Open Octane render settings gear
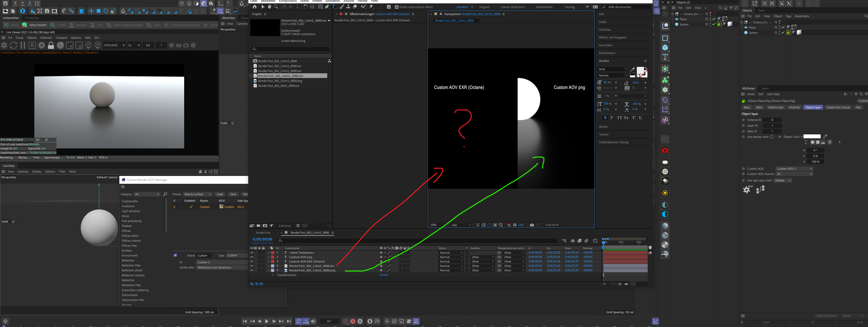 41,45
